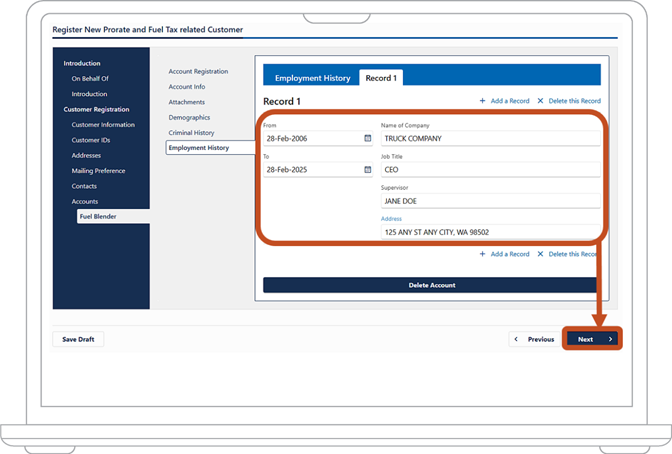Click the top Add a Record plus icon
672x454 pixels.
coord(482,101)
